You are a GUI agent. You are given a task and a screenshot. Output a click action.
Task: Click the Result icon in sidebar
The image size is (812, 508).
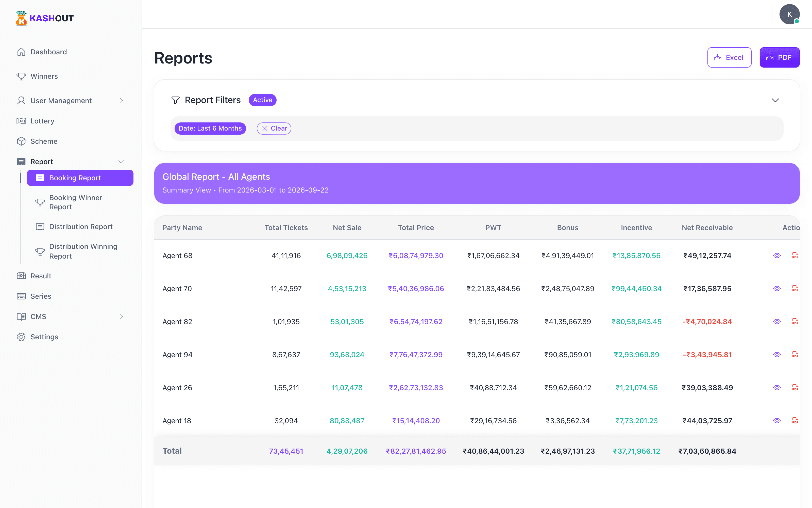point(21,276)
